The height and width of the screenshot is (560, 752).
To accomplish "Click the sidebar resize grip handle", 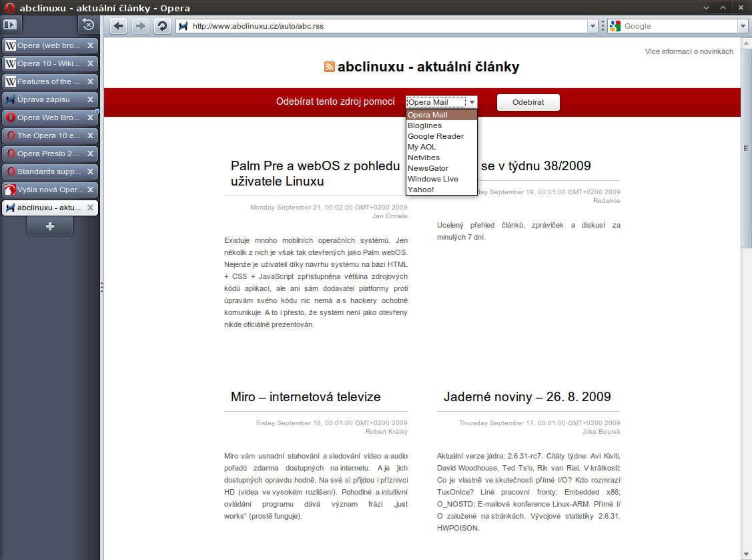I will 101,287.
